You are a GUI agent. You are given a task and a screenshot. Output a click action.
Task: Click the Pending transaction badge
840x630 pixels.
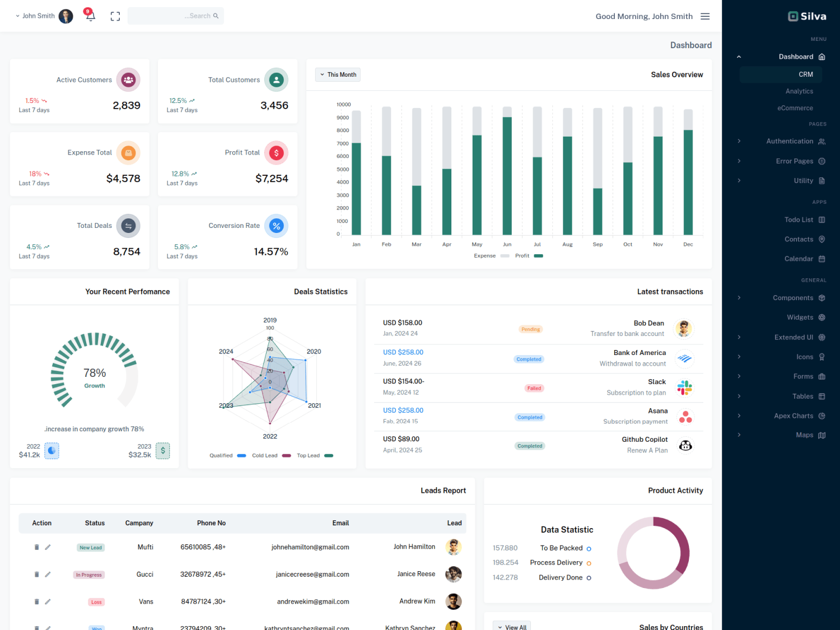[x=530, y=329]
